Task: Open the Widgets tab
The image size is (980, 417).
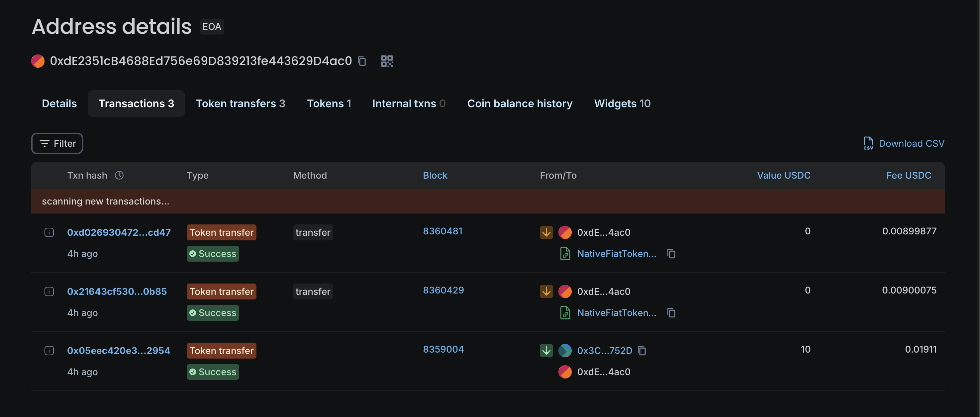Action: 622,103
